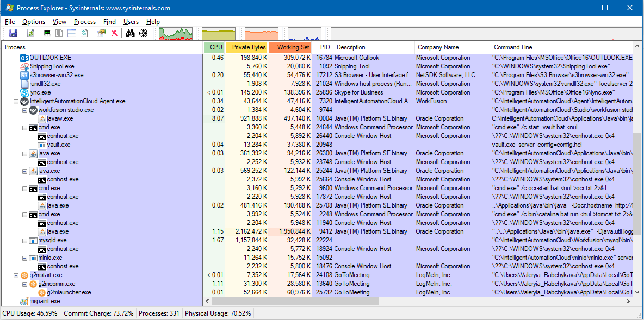Collapse the minio.exe tree node

pyautogui.click(x=24, y=258)
